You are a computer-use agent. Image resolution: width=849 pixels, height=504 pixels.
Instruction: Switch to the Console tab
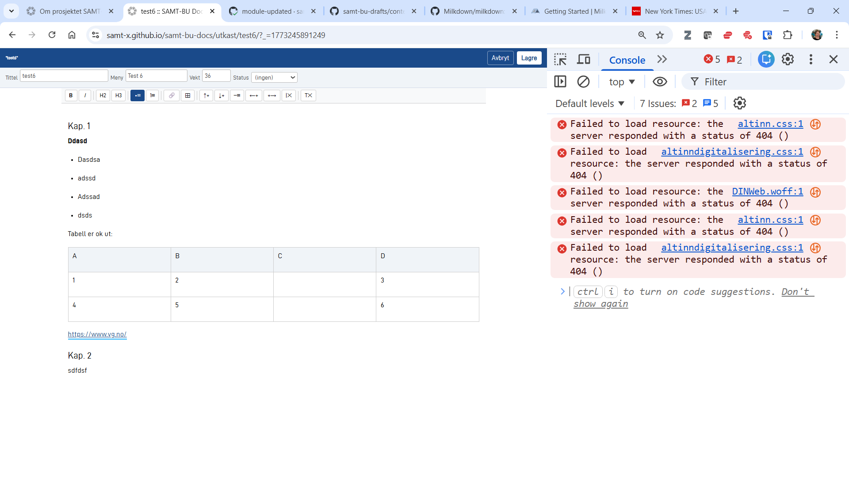tap(627, 60)
